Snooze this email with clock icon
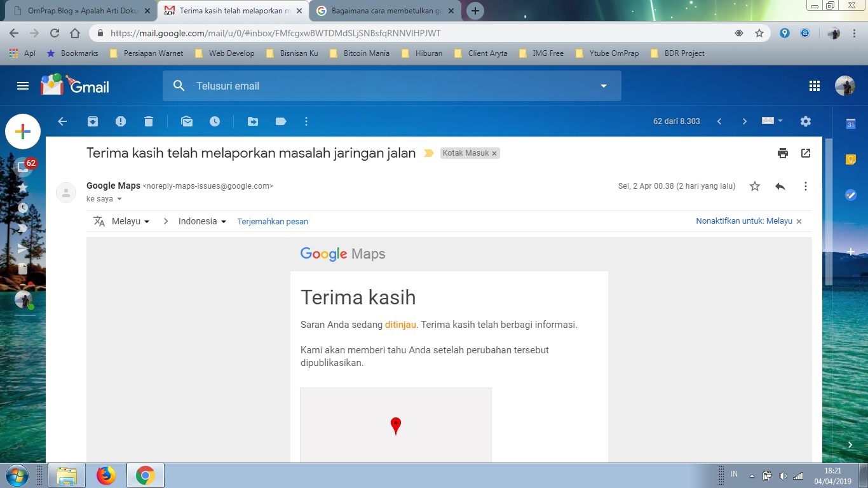Viewport: 868px width, 488px height. click(x=215, y=121)
